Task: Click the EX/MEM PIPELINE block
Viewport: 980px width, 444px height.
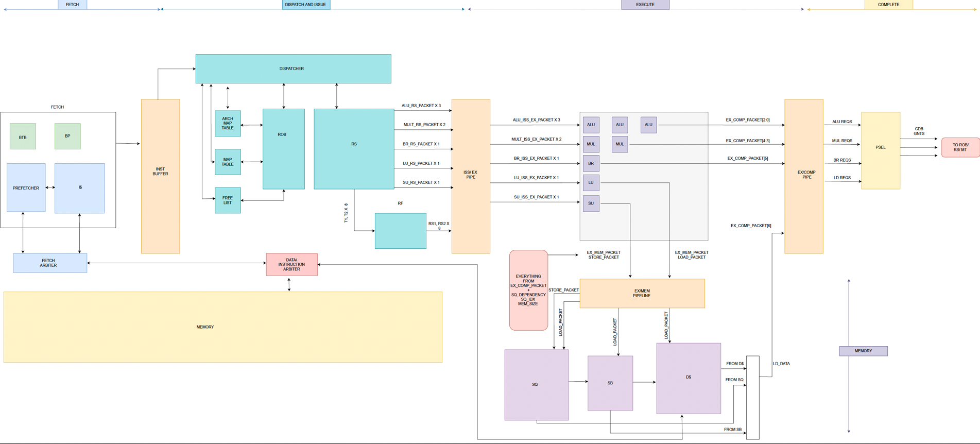Action: click(642, 294)
